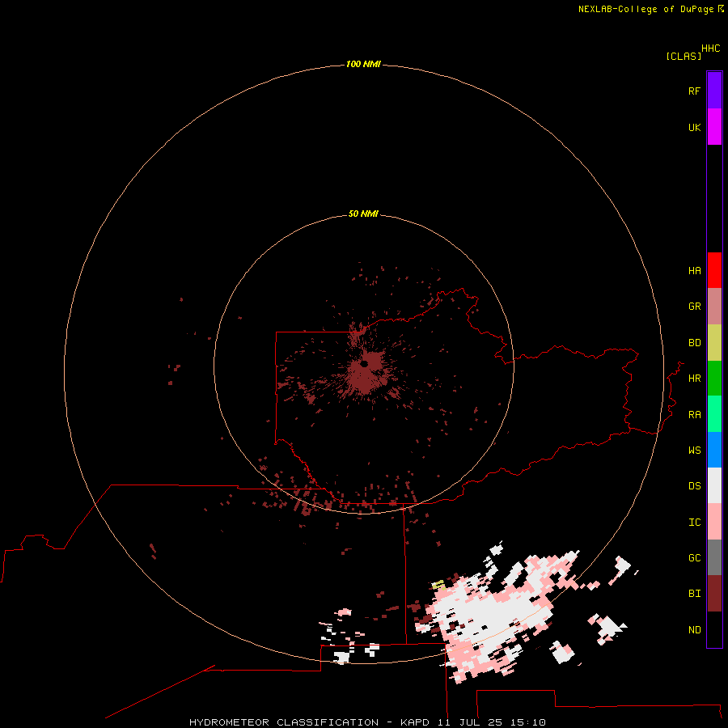Click the 'HHC' product code text

click(710, 49)
